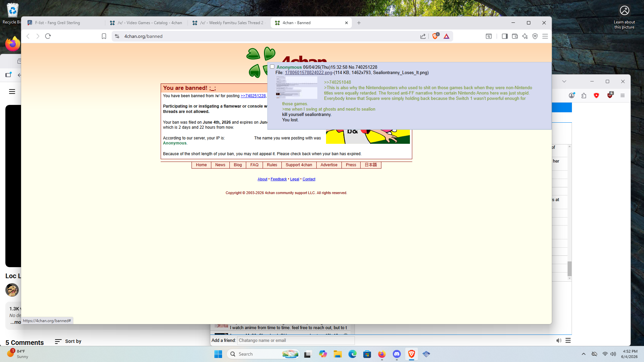Open the Brave Shields lion icon
This screenshot has width=644, height=362.
[435, 36]
